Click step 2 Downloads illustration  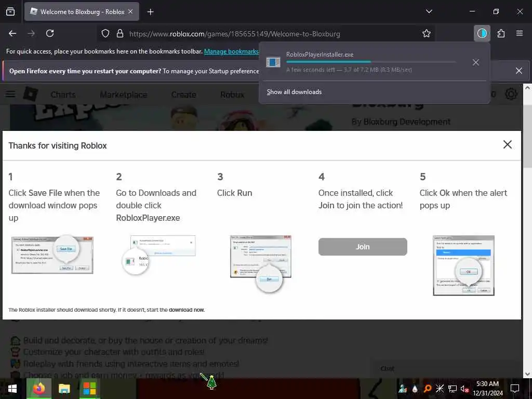[x=159, y=255]
